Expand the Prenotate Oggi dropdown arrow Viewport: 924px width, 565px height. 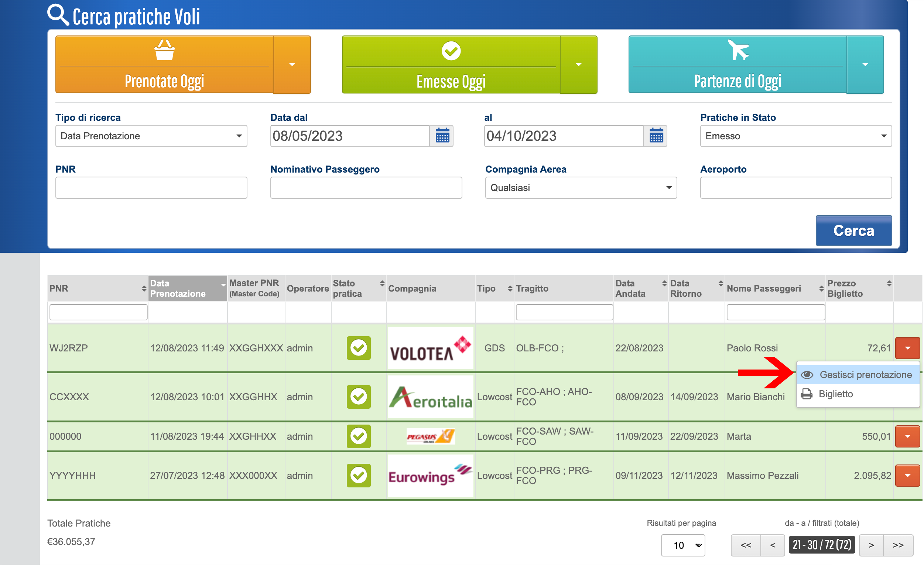coord(292,65)
